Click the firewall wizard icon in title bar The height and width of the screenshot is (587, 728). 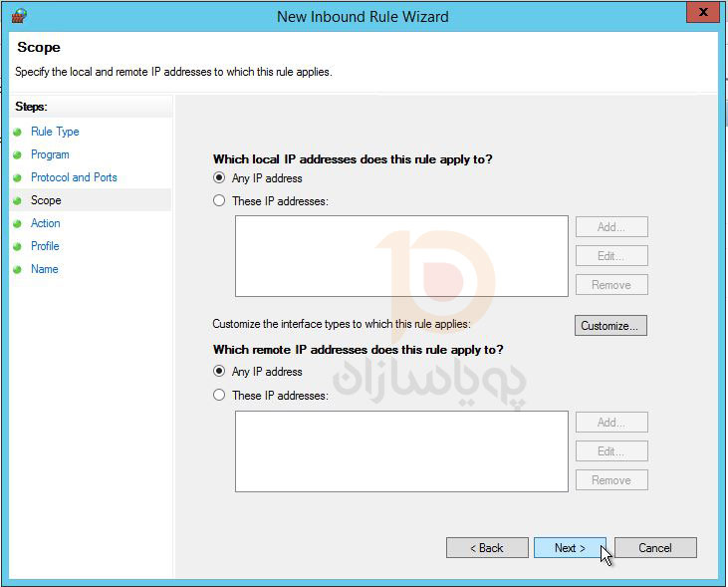19,15
